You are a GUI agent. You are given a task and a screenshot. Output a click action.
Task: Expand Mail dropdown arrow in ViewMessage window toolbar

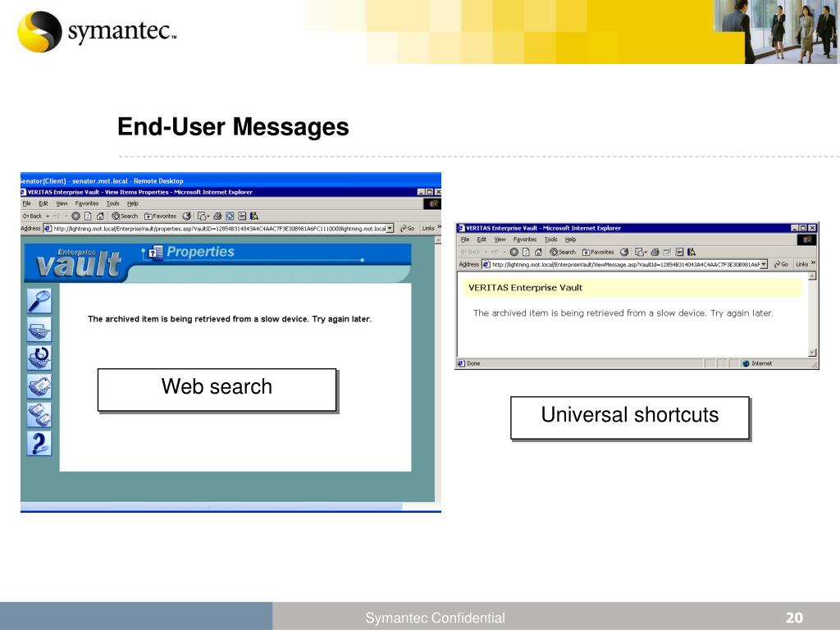(x=646, y=253)
